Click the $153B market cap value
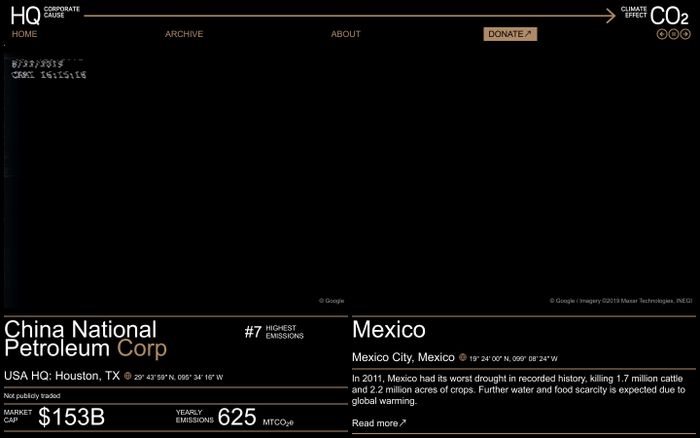700x438 pixels. (x=71, y=417)
